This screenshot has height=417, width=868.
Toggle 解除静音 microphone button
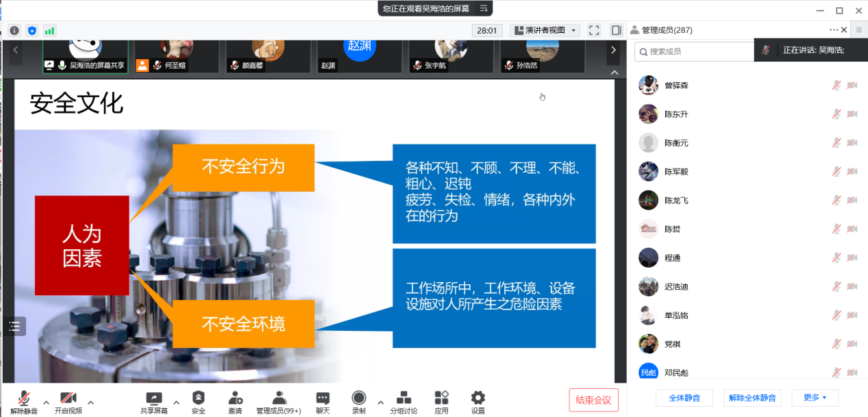point(24,398)
